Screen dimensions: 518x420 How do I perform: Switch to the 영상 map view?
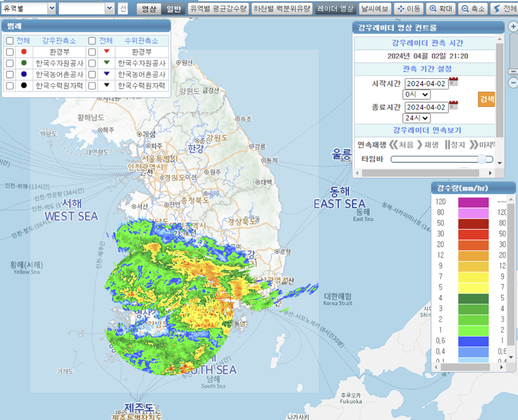[x=149, y=9]
